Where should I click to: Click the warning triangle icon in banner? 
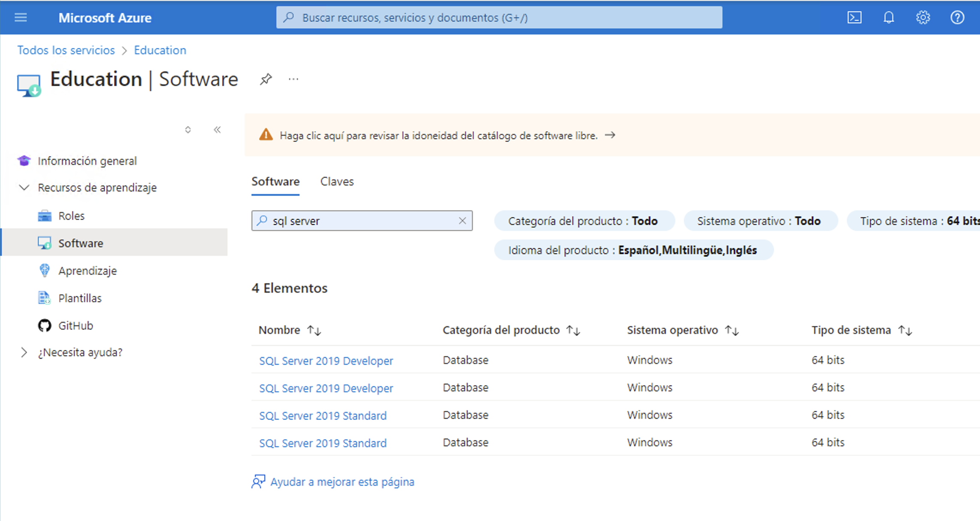click(x=266, y=135)
